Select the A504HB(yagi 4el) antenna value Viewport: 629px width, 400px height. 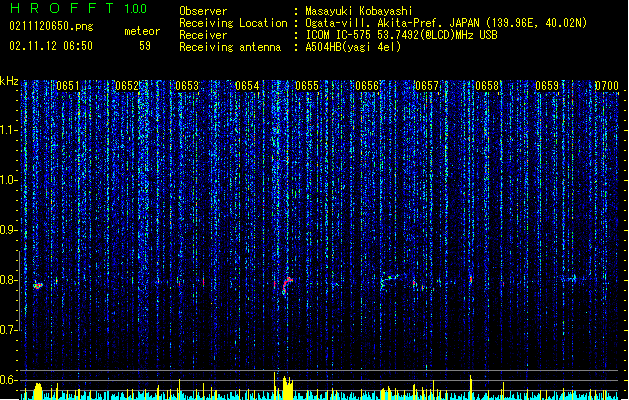click(x=353, y=47)
